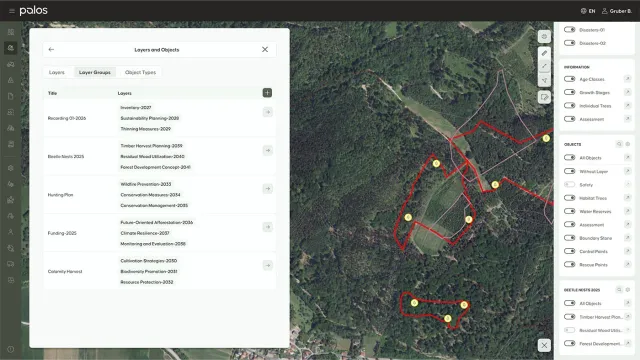Open the hamburger menu beside palos logo

(x=11, y=11)
